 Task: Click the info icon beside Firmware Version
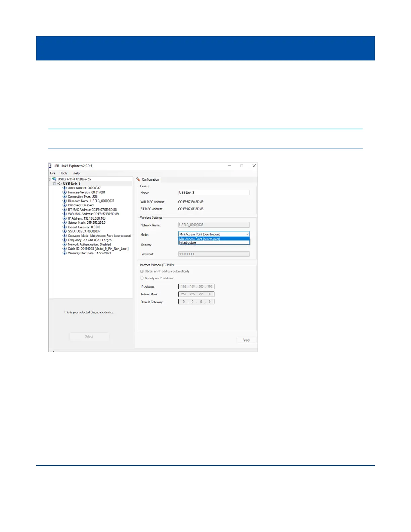pos(64,192)
